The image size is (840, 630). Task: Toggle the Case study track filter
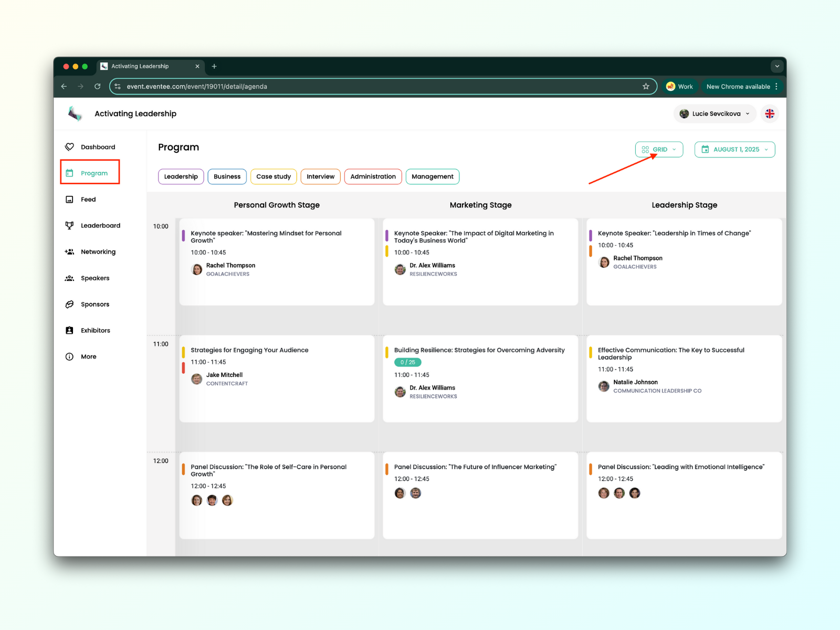[274, 176]
